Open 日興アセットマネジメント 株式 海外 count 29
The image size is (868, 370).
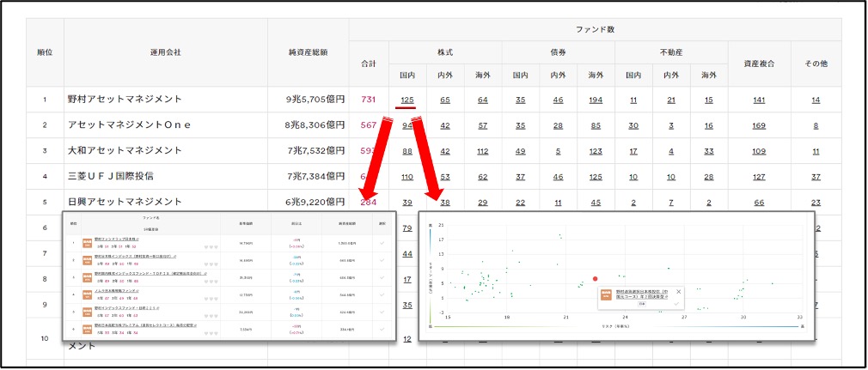(x=483, y=203)
